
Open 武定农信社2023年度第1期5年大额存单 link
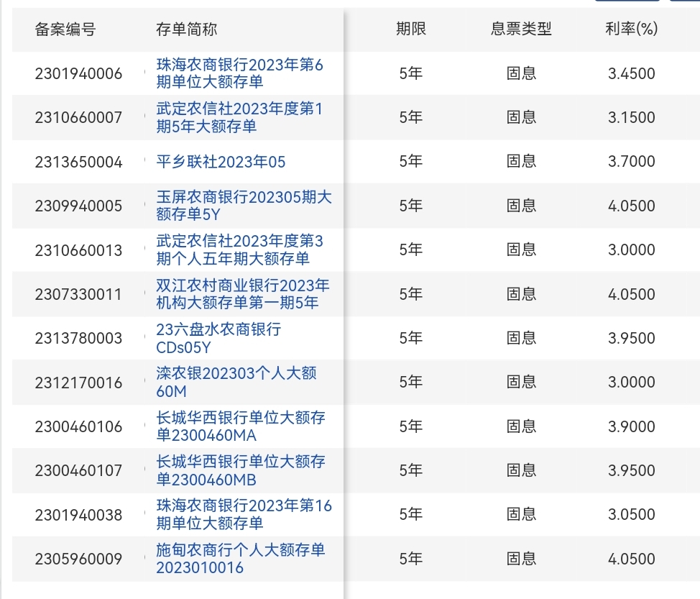[x=239, y=117]
